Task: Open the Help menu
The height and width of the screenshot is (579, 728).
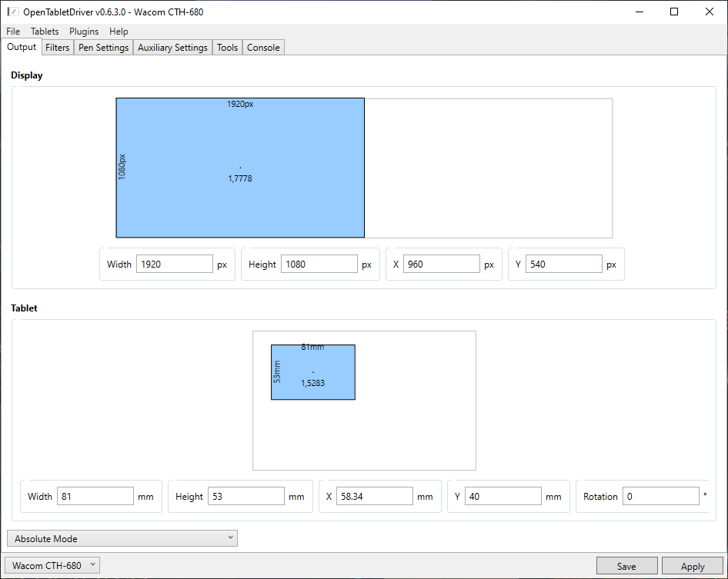Action: pos(119,32)
